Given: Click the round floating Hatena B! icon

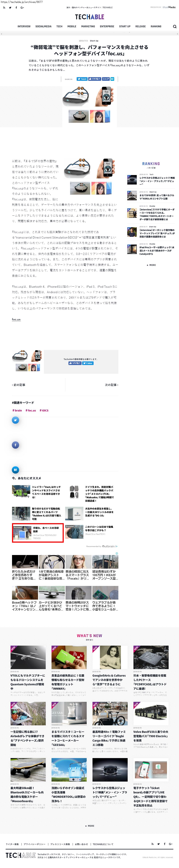Looking at the screenshot, I should [x=15, y=470].
